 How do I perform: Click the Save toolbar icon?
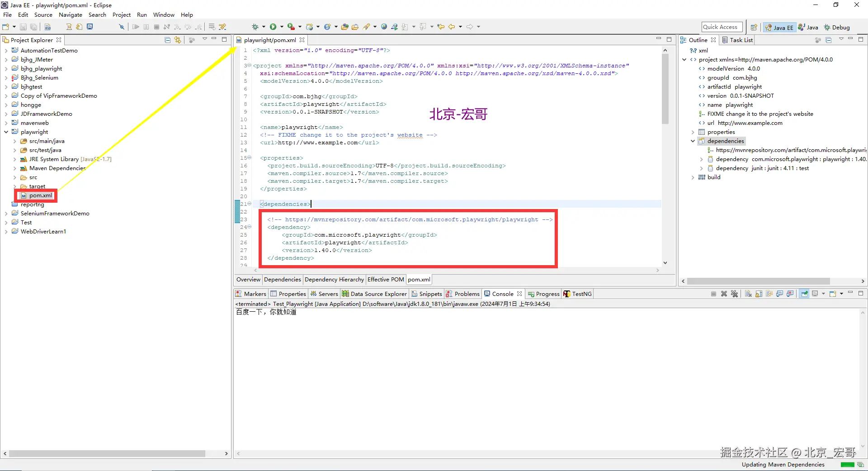tap(23, 27)
